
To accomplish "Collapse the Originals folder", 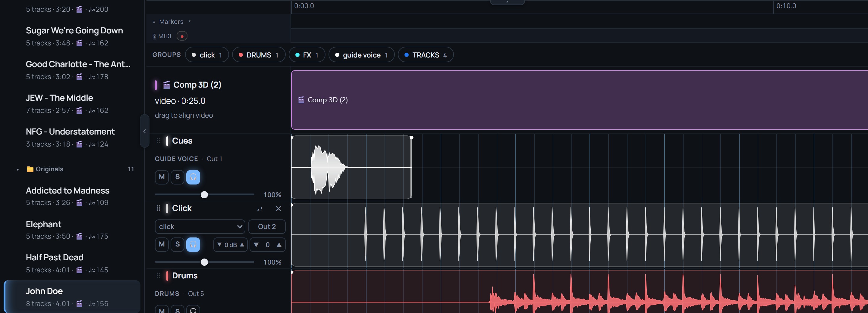I will (17, 169).
